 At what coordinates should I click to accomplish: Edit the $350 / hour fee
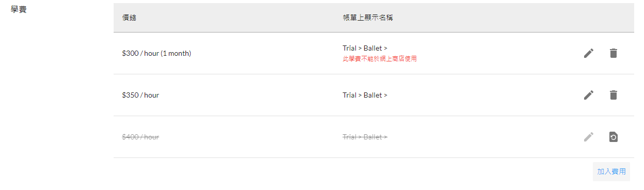[x=589, y=95]
